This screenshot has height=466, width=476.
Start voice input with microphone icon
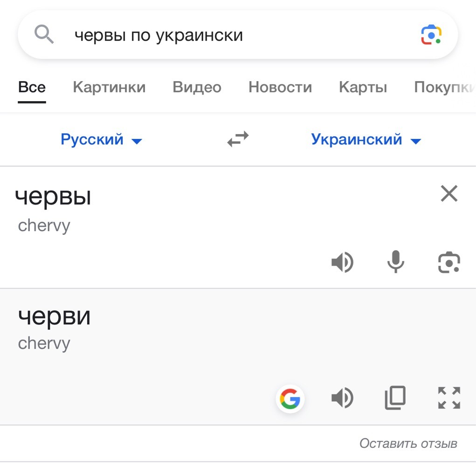(x=395, y=261)
